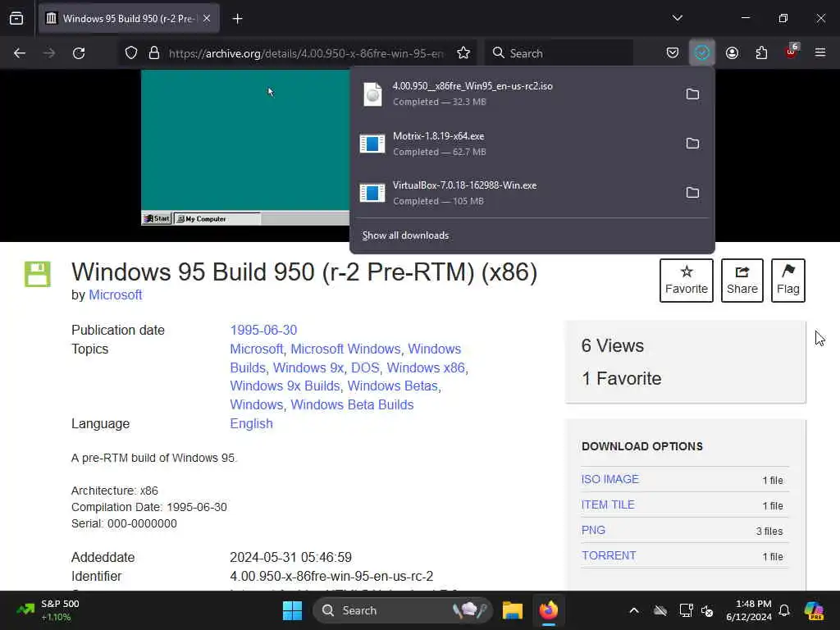Click the Firefox taskbar icon
The width and height of the screenshot is (840, 630).
pos(549,610)
